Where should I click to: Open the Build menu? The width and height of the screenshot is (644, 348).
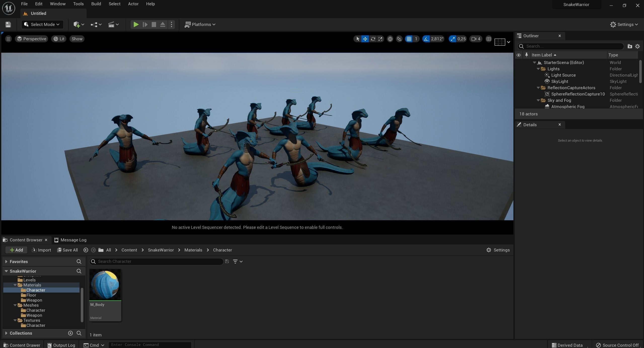pos(96,4)
